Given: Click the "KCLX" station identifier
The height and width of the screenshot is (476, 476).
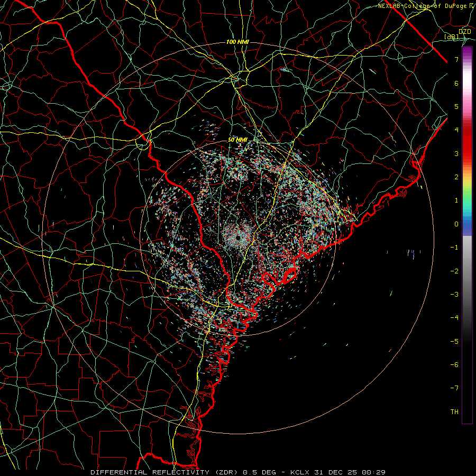Looking at the screenshot, I should [x=300, y=472].
